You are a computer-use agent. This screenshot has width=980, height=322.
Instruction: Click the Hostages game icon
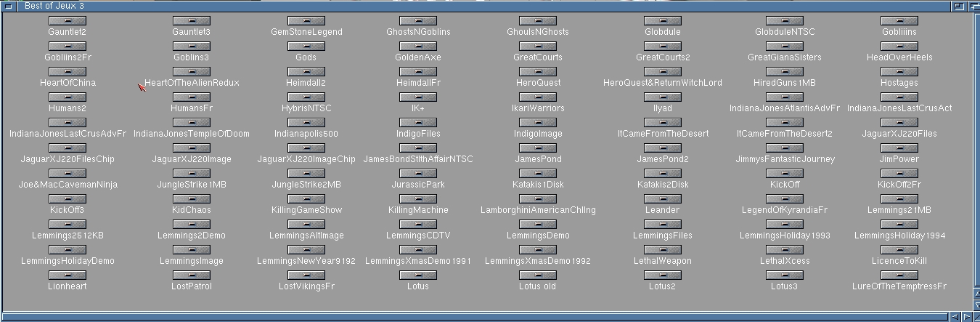pyautogui.click(x=899, y=72)
